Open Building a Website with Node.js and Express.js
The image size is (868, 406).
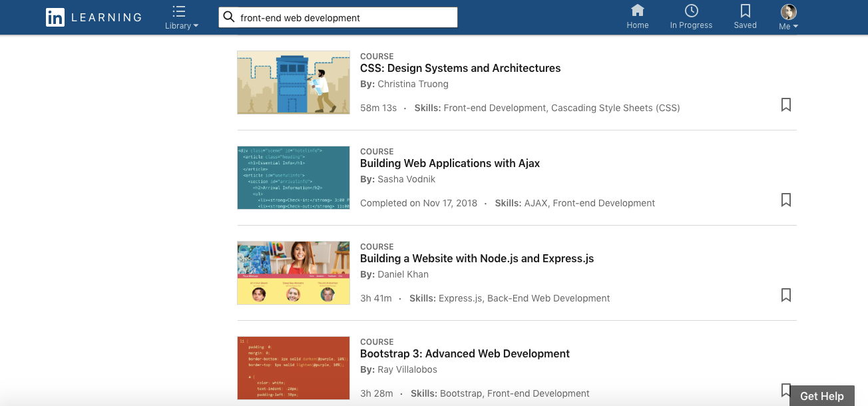point(477,258)
